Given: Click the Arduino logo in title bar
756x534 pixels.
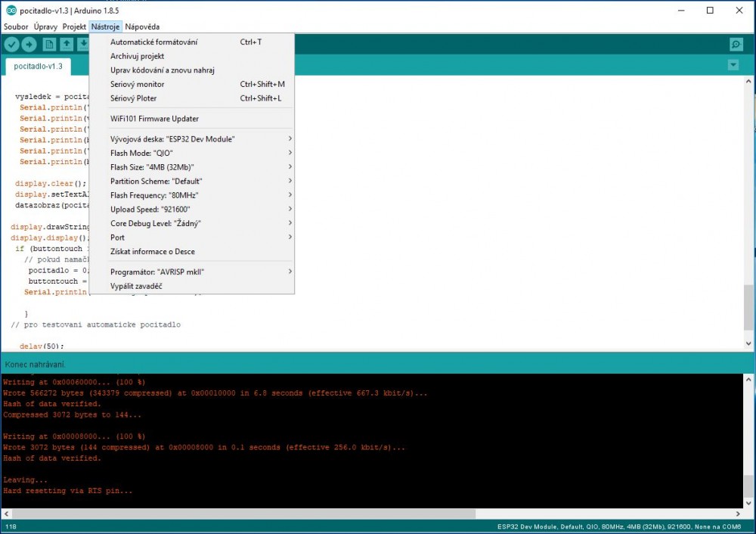Looking at the screenshot, I should point(10,11).
